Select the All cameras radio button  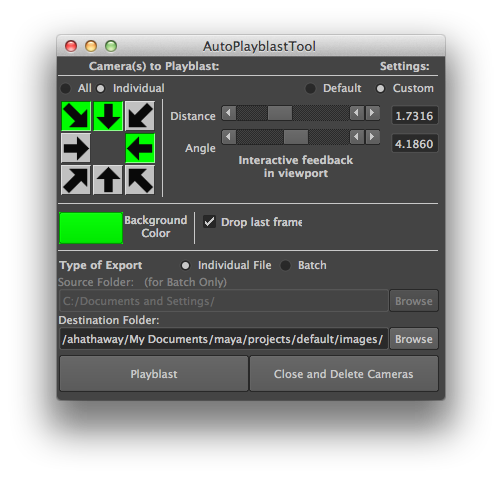66,89
